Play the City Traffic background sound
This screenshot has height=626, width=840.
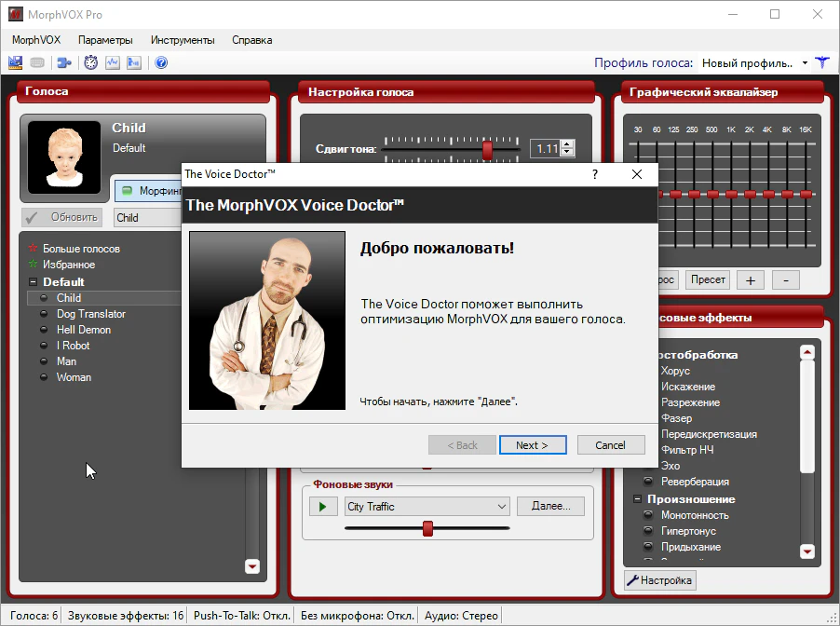pos(323,507)
